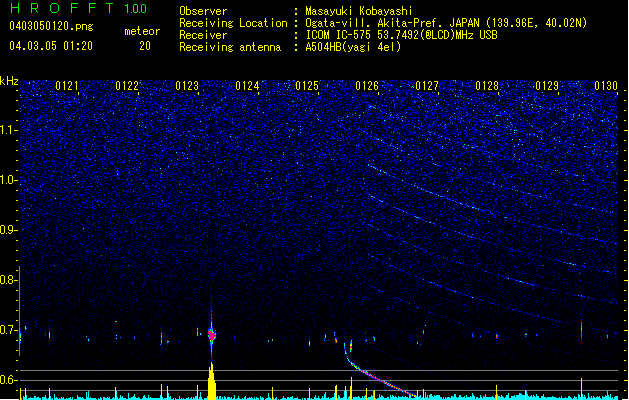
Task: Click the 0.8 kHz frequency label
Action: (x=9, y=280)
